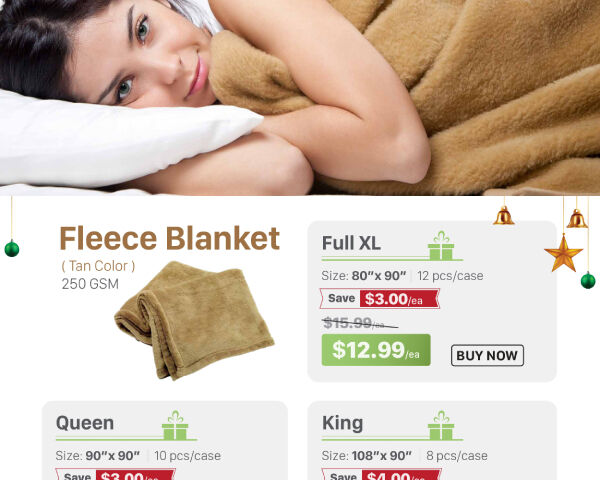Click the golden bell above Full XL card
This screenshot has height=480, width=600.
504,215
